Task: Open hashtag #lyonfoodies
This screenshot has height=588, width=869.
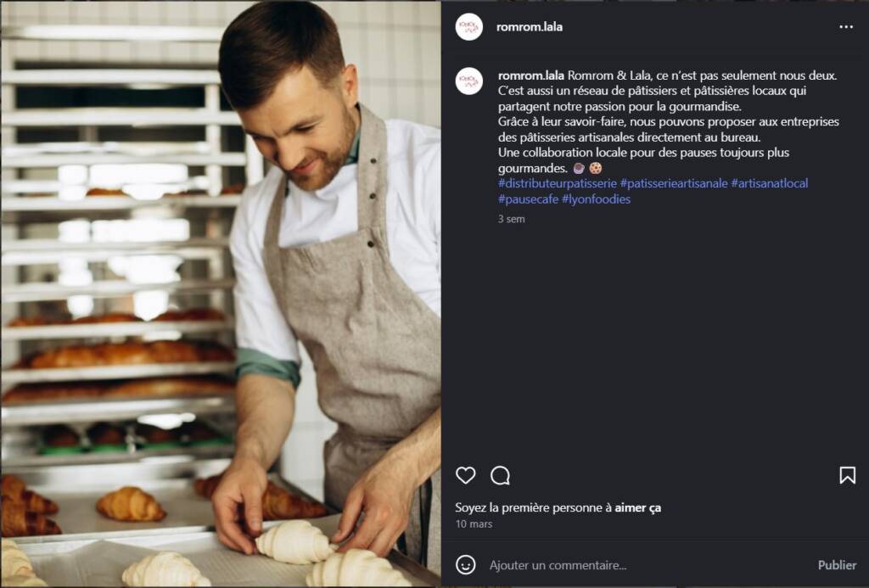Action: [596, 199]
